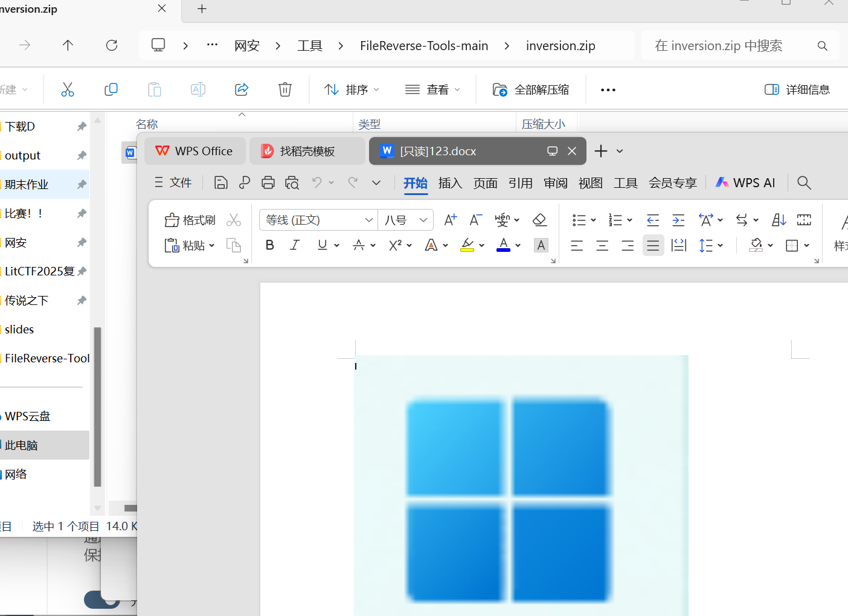The height and width of the screenshot is (616, 848).
Task: Expand highlight color dropdown arrow
Action: [482, 246]
